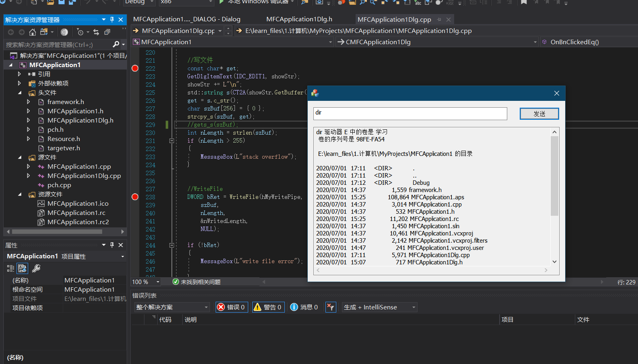Click the no-issues-found green check icon
Image resolution: width=638 pixels, height=364 pixels.
click(x=175, y=282)
